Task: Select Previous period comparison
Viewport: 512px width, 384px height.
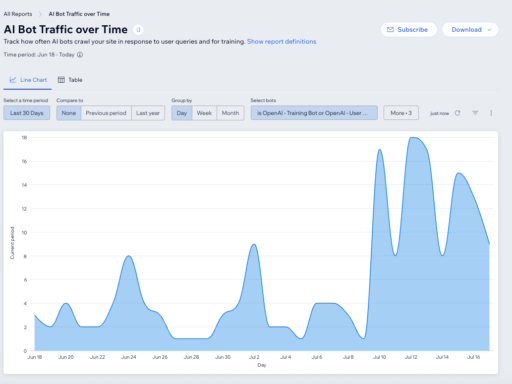Action: (106, 113)
